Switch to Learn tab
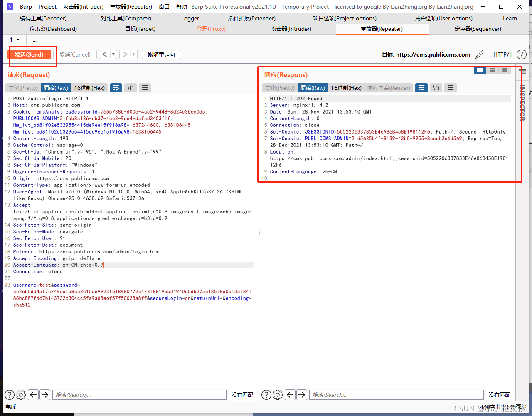The image size is (532, 416). point(510,18)
